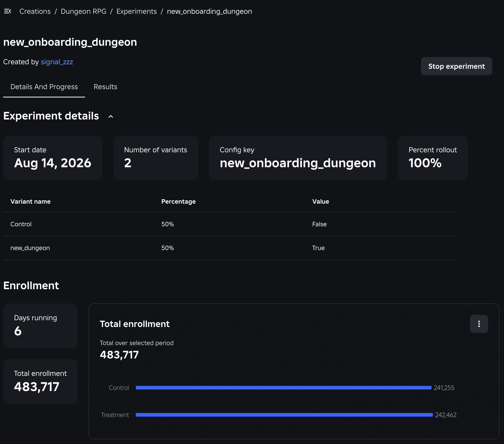Screen dimensions: 504x444
Task: Click the Number of variants card
Action: 156,158
